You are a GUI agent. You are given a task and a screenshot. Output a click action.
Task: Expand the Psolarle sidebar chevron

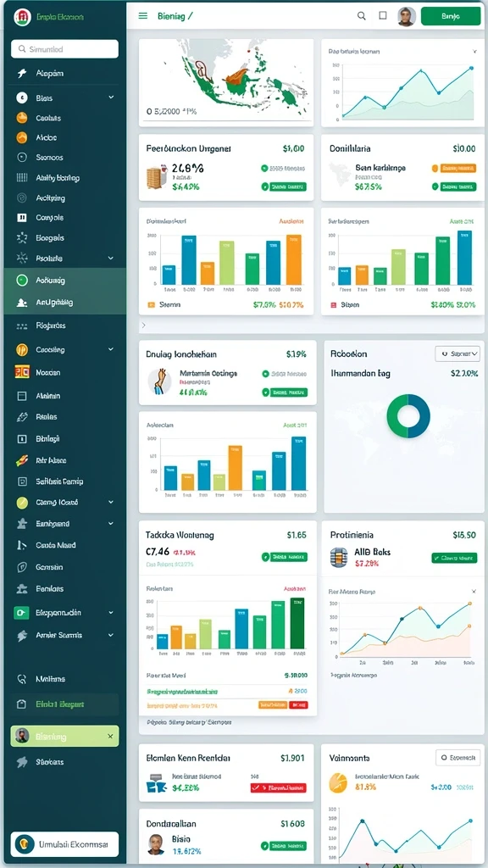(x=111, y=258)
